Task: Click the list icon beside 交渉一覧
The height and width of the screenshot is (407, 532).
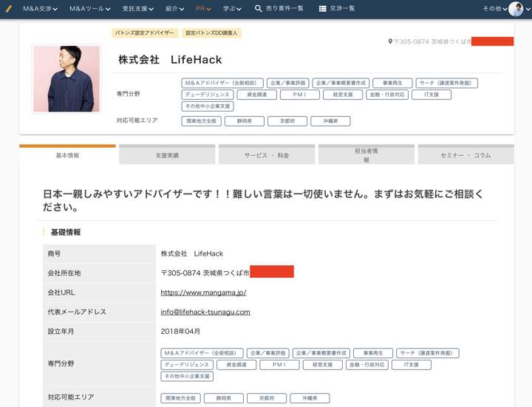Action: [322, 9]
